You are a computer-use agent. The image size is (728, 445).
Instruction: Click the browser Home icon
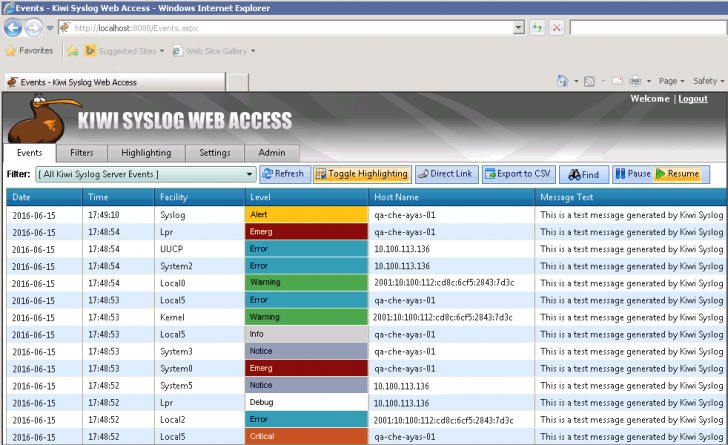(x=562, y=81)
